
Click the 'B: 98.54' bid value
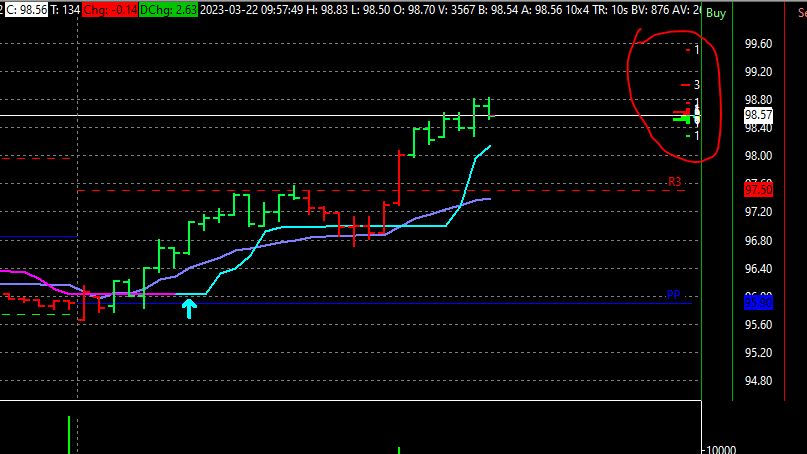(498, 10)
